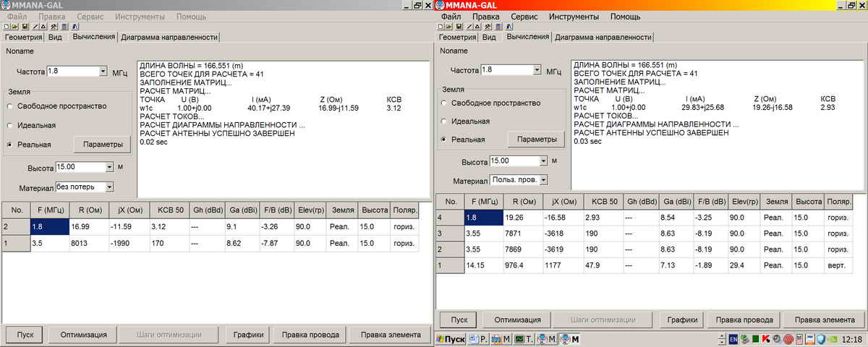Open Правка menu in right window
The width and height of the screenshot is (868, 347).
(485, 16)
